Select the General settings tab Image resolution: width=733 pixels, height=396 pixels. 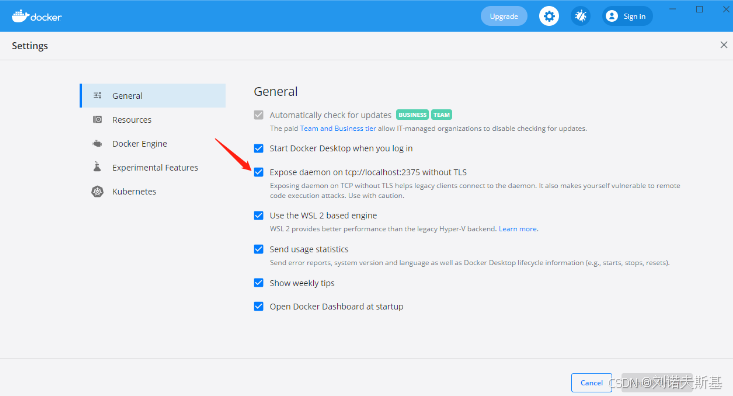click(x=153, y=96)
